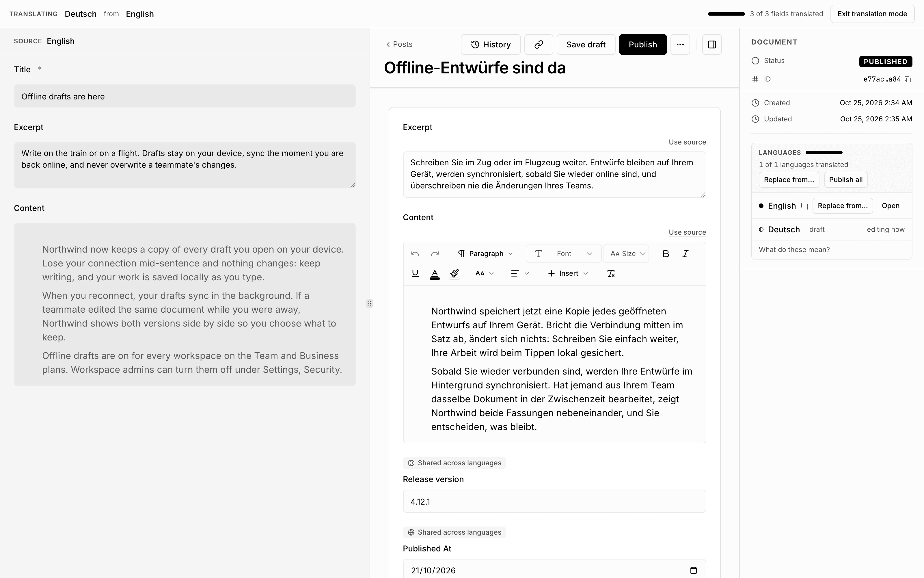Open the Font dropdown
The image size is (924, 578).
pos(564,254)
